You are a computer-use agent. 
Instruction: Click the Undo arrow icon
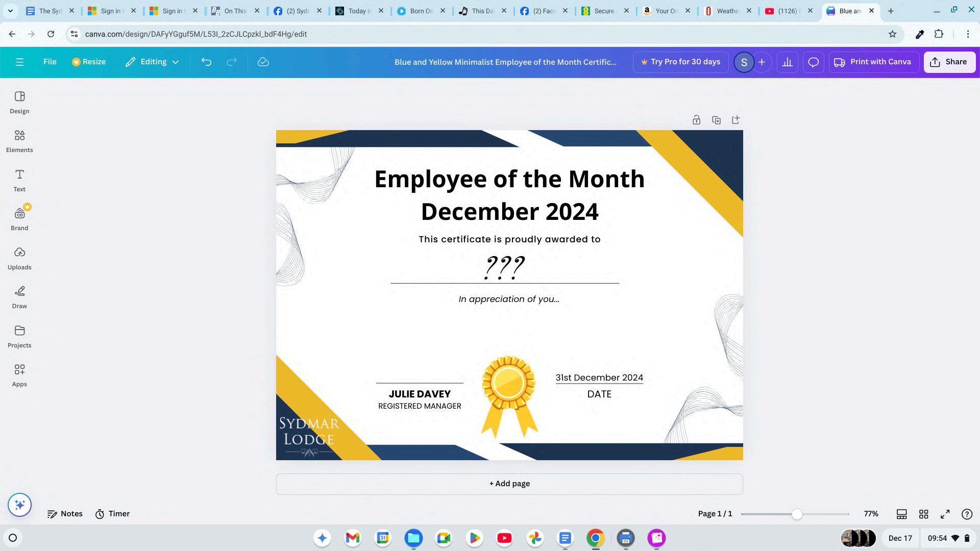[206, 62]
